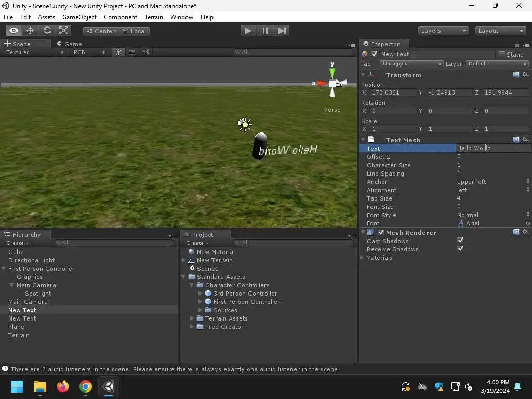Select New Material in Project

[216, 252]
